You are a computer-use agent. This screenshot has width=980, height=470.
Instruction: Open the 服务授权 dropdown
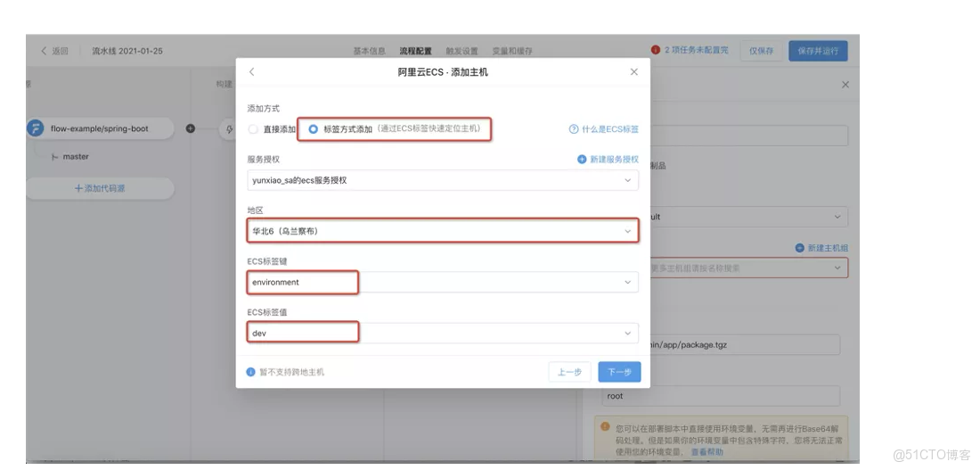click(x=443, y=180)
